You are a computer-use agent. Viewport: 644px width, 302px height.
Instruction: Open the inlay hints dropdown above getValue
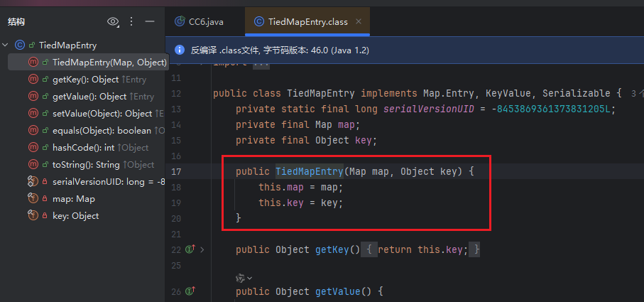click(244, 277)
